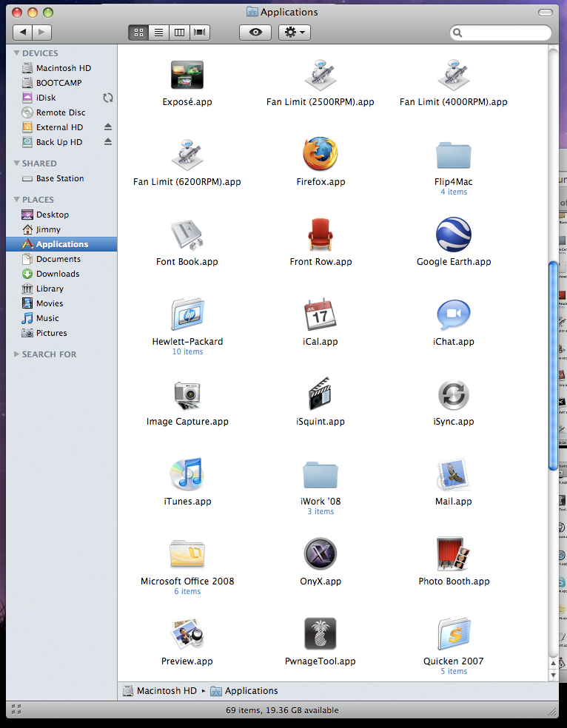The image size is (567, 728).
Task: Switch to Cover Flow view
Action: 200,33
